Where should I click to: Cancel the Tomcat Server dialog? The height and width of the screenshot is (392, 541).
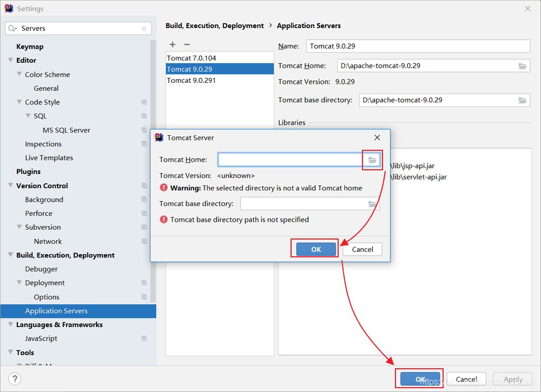click(x=362, y=249)
